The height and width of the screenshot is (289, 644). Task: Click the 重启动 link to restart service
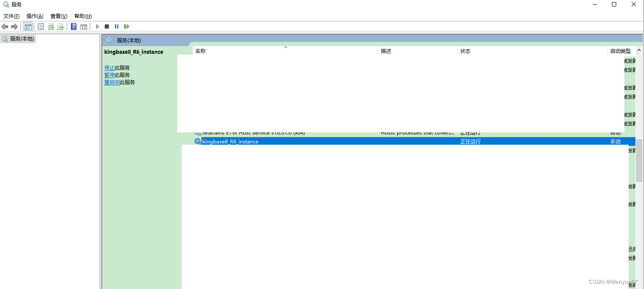(x=112, y=82)
